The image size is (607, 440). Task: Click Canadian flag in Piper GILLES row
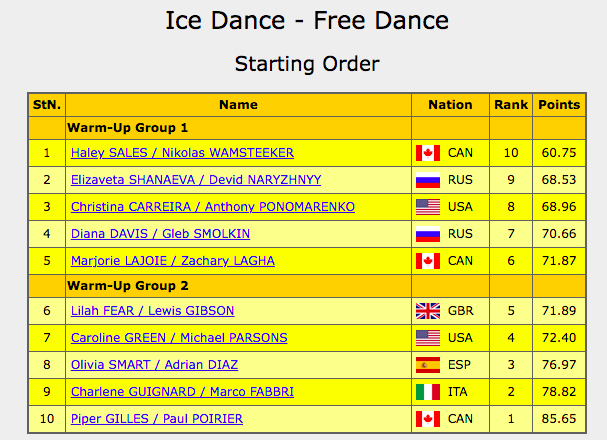pyautogui.click(x=428, y=419)
